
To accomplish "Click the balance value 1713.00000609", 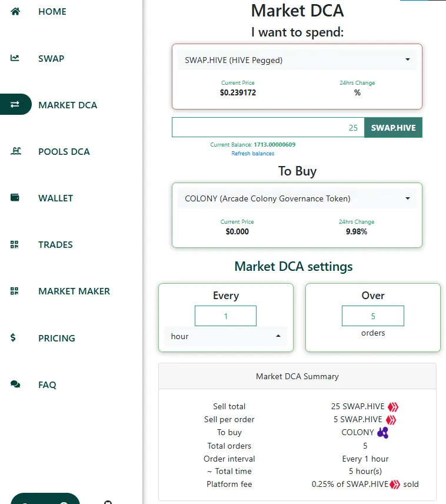I will point(274,145).
